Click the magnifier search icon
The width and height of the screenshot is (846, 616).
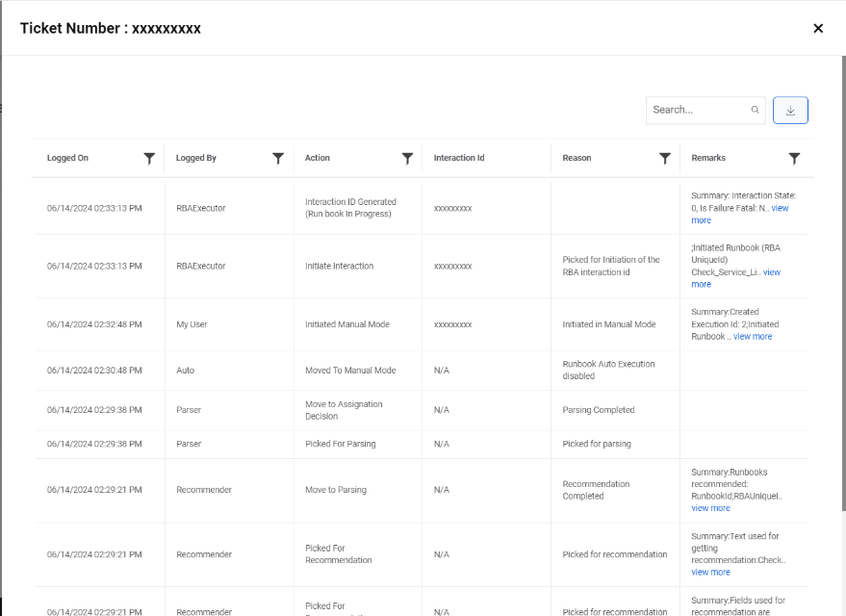click(x=756, y=110)
